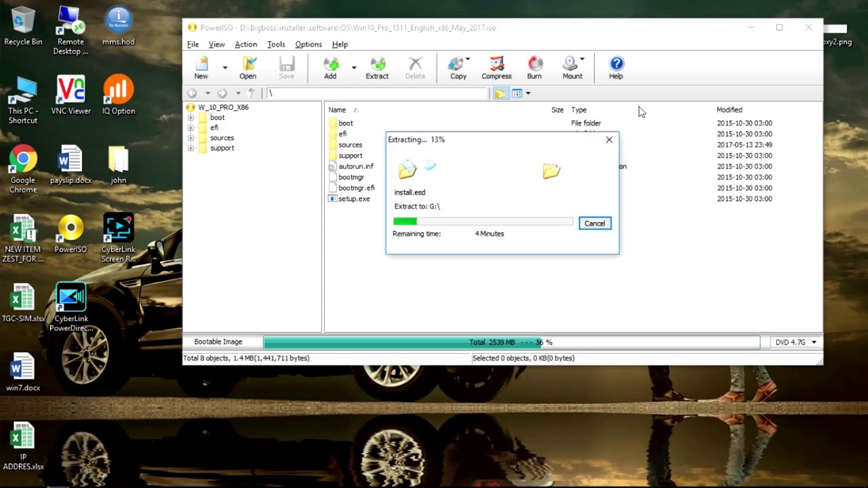Open PowerISO desktop shortcut
The width and height of the screenshot is (868, 488).
[71, 234]
